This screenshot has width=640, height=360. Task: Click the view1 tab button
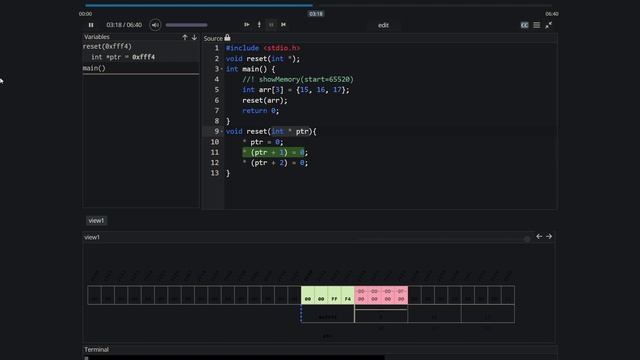click(x=96, y=220)
